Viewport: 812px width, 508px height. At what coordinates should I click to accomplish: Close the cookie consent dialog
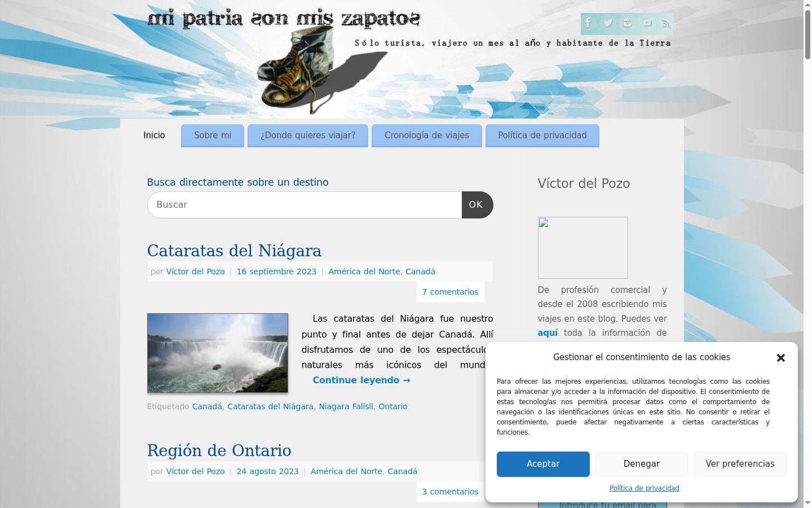click(781, 358)
